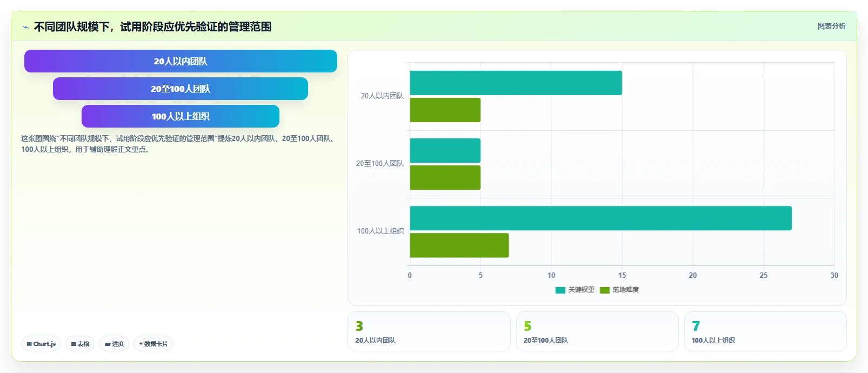Click the green 落地难度 legend swatch
This screenshot has height=373, width=868.
(605, 290)
